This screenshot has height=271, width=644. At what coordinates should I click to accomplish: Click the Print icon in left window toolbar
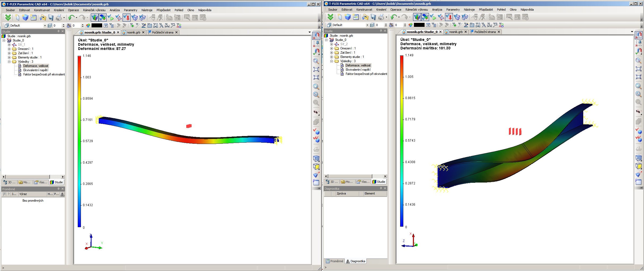pyautogui.click(x=59, y=18)
